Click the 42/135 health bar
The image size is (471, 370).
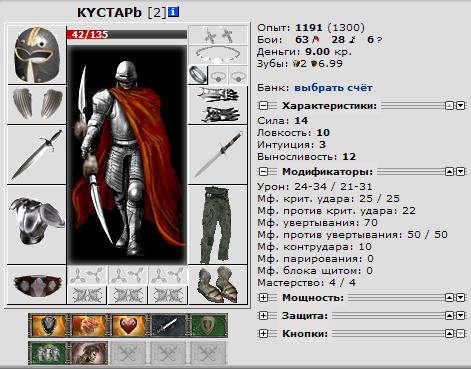[x=127, y=34]
